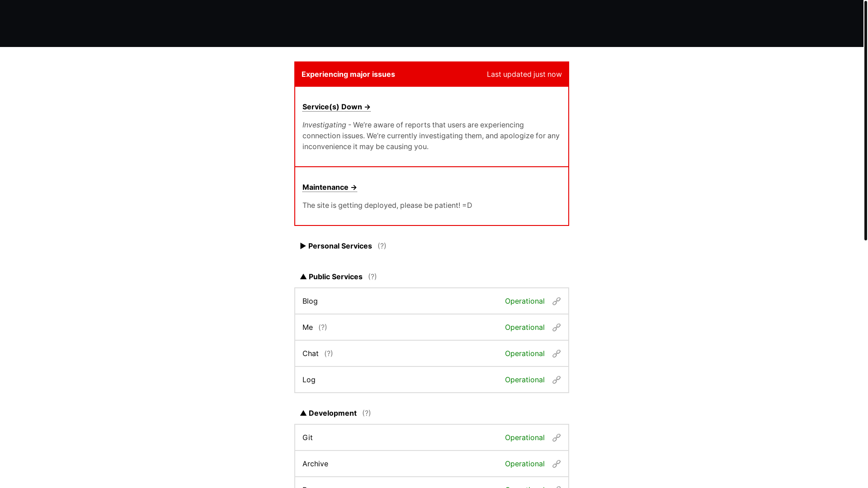Click Operational status in Me row
Image resolution: width=868 pixels, height=488 pixels.
(524, 327)
